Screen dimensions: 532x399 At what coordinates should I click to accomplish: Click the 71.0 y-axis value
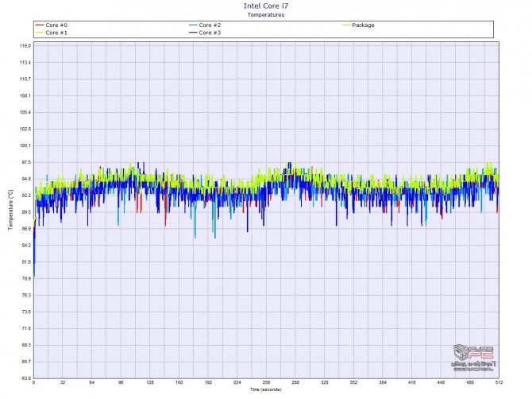click(x=26, y=328)
